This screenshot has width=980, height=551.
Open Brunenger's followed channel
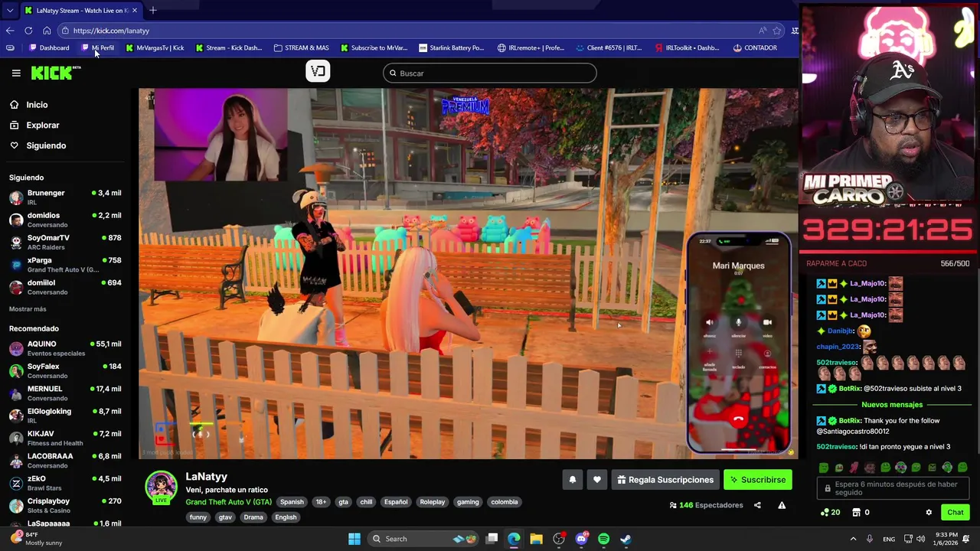[65, 197]
